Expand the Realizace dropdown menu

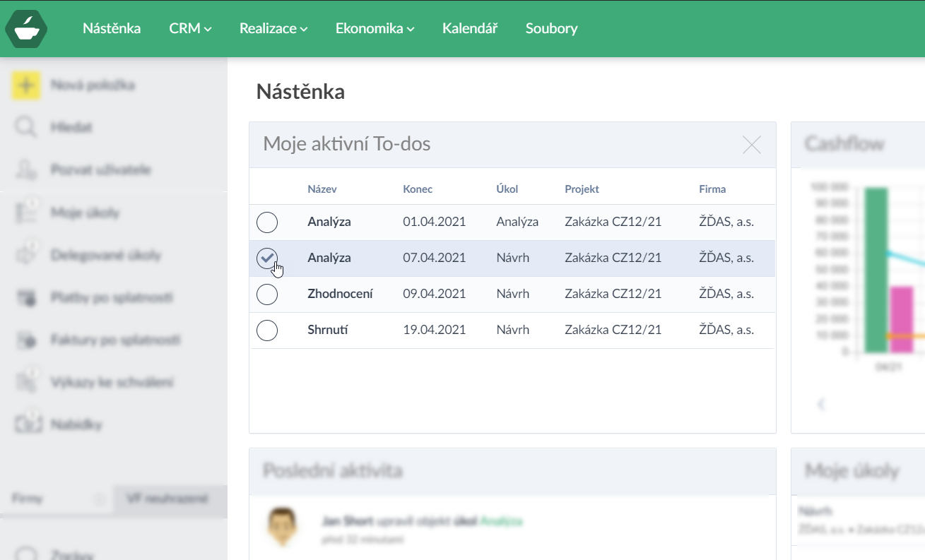[x=273, y=29]
